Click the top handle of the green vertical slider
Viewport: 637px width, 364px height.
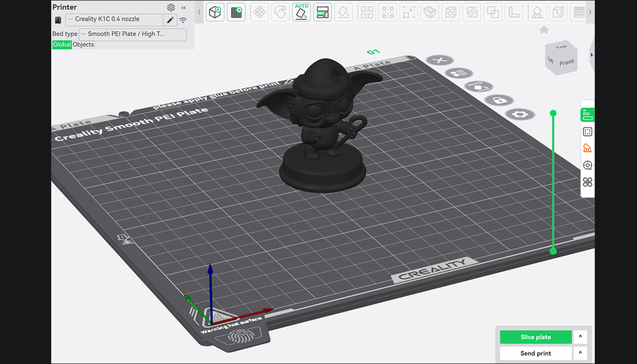tap(553, 113)
